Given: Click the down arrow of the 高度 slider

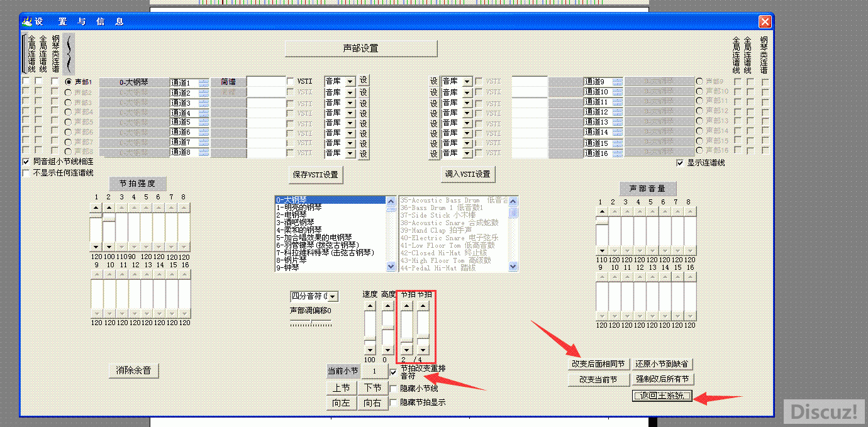Looking at the screenshot, I should click(387, 350).
